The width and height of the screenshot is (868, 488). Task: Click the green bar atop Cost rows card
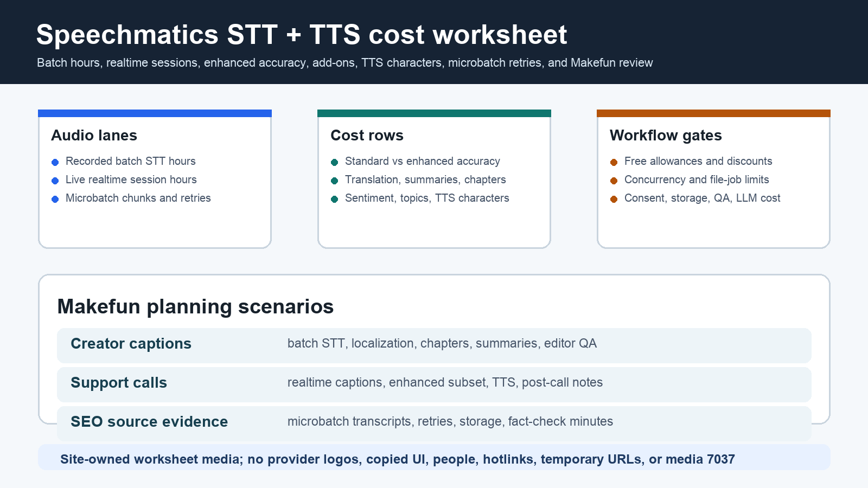tap(434, 113)
